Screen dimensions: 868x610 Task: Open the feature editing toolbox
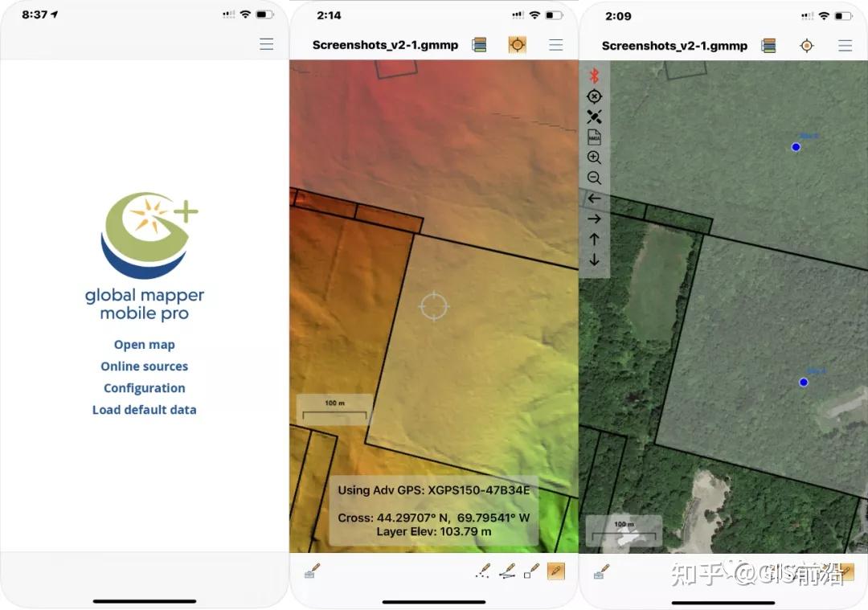[x=311, y=572]
